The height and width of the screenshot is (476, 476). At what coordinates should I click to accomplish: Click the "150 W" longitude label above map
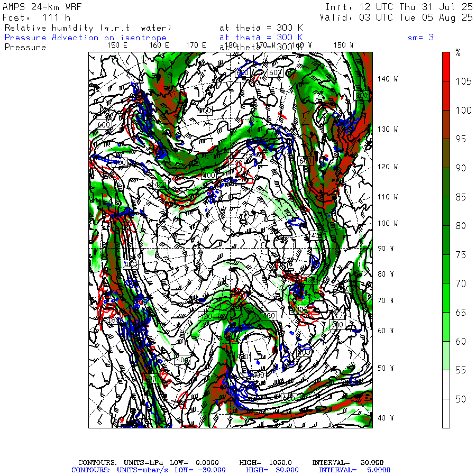(343, 45)
